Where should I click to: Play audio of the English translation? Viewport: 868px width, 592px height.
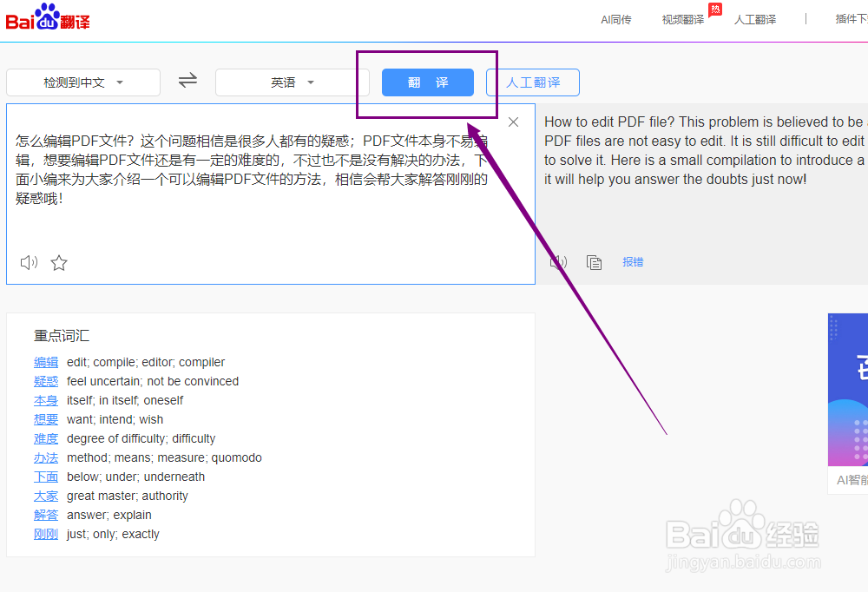click(556, 261)
